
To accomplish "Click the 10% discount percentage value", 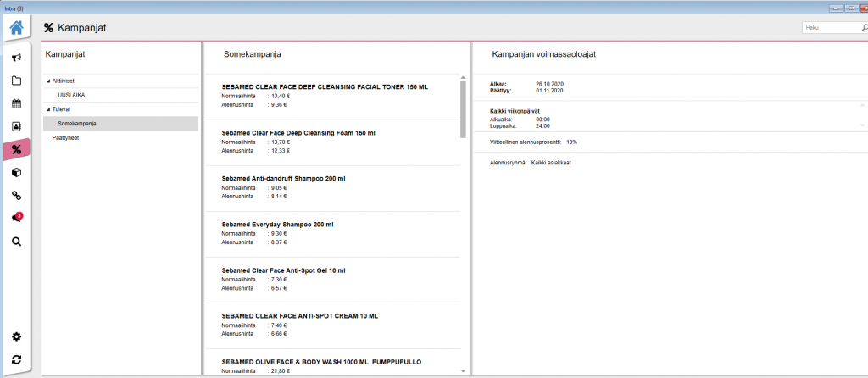I will pyautogui.click(x=572, y=142).
